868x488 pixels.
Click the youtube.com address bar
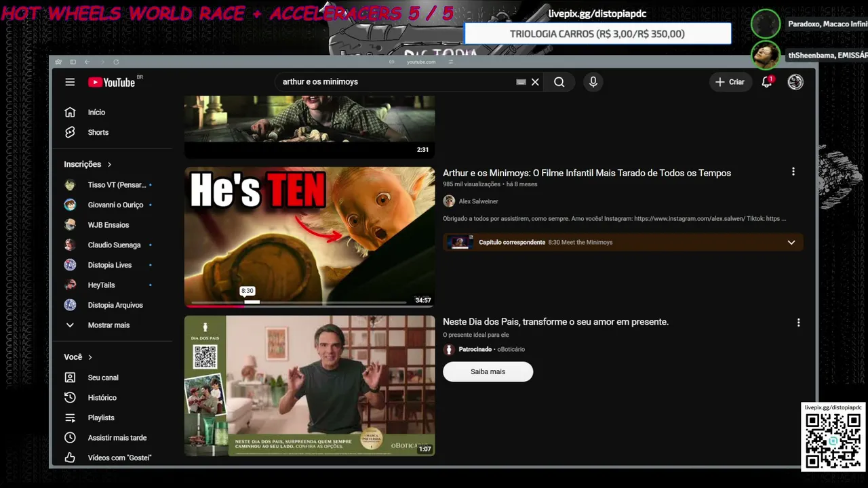[x=421, y=62]
